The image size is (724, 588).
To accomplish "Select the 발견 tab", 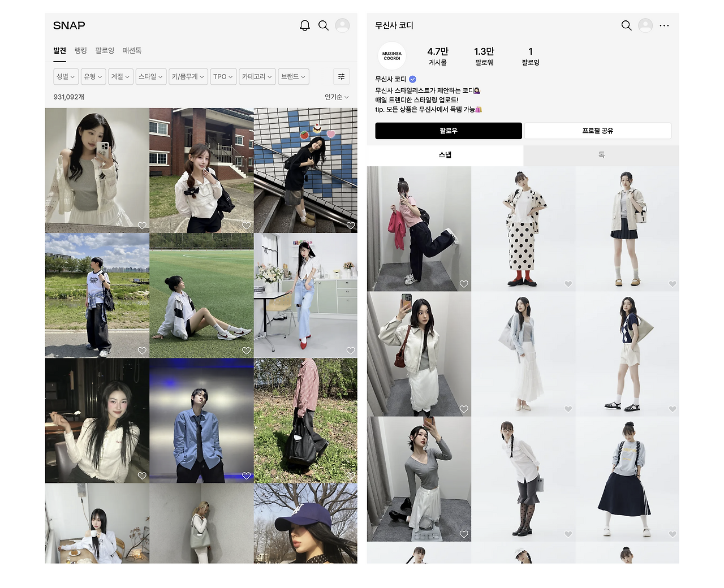I will [x=59, y=51].
